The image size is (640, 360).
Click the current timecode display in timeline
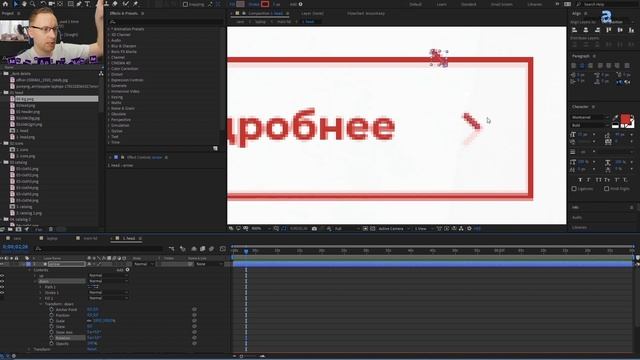tap(15, 247)
